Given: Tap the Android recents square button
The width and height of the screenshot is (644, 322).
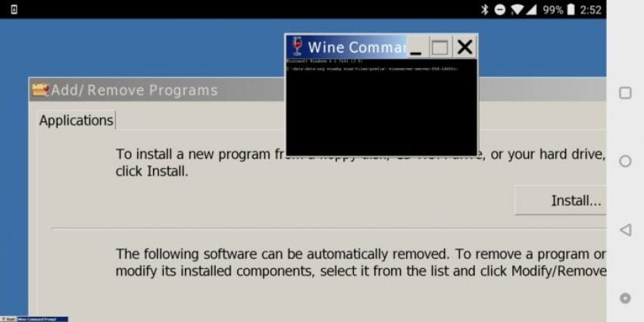Looking at the screenshot, I should pyautogui.click(x=625, y=93).
